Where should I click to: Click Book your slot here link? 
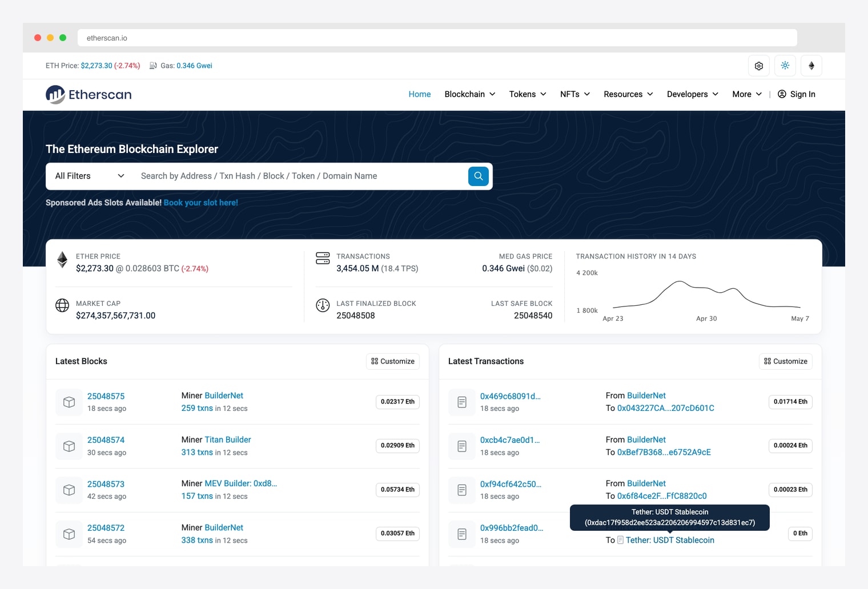point(201,203)
